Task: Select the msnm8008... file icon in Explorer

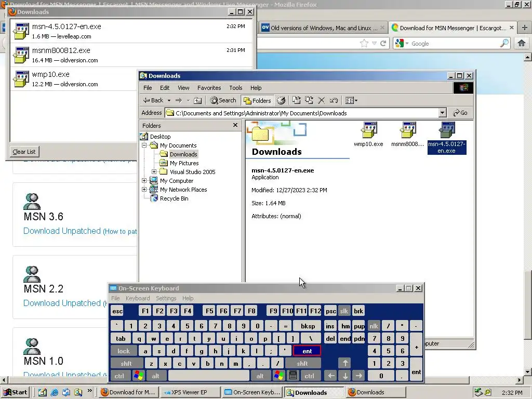Action: tap(407, 135)
